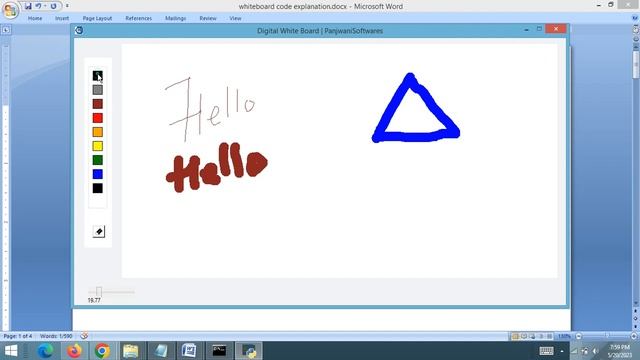This screenshot has width=640, height=360.
Task: Pick the red color swatch
Action: pos(98,118)
